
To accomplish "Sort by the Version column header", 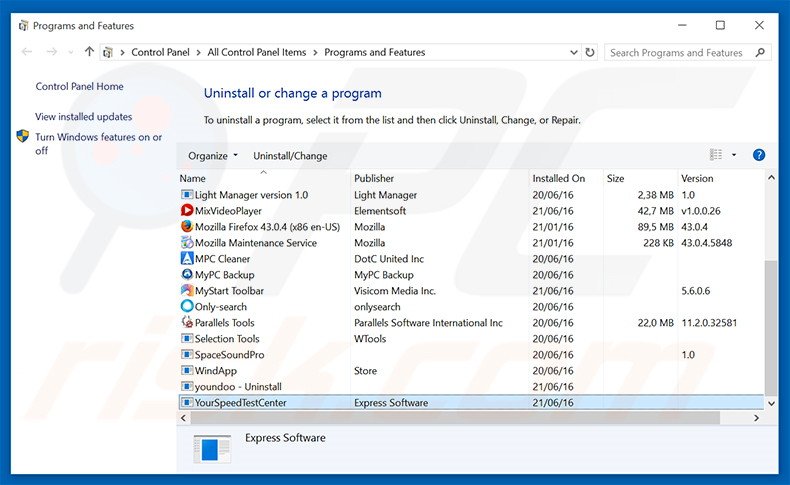I will pyautogui.click(x=721, y=178).
